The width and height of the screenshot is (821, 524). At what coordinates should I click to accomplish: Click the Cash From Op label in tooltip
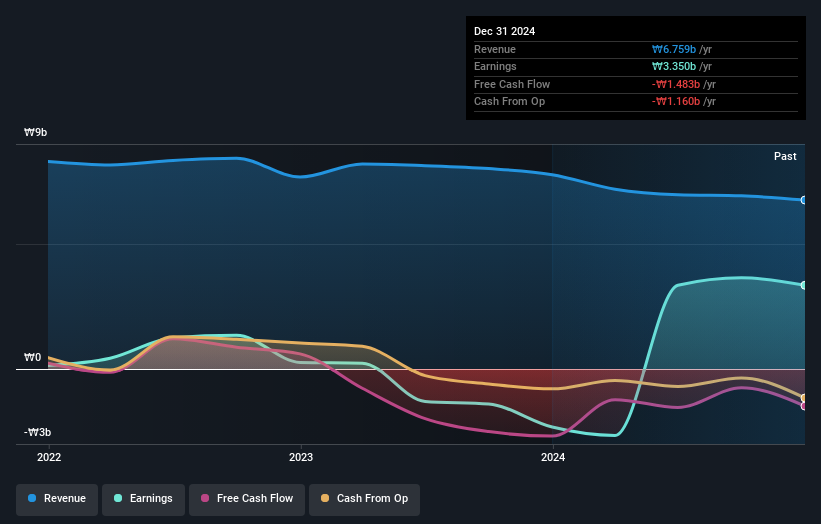click(509, 102)
